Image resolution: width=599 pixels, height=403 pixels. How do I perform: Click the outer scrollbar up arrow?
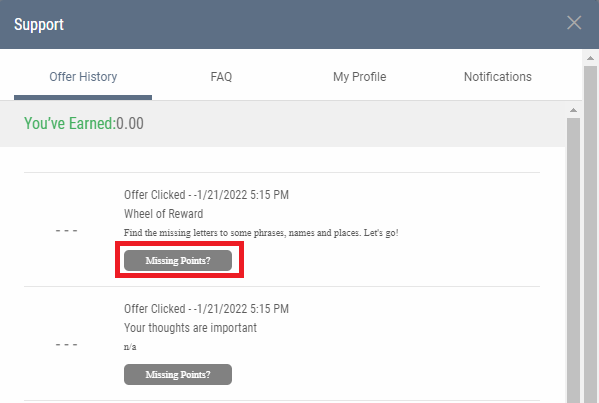click(590, 58)
